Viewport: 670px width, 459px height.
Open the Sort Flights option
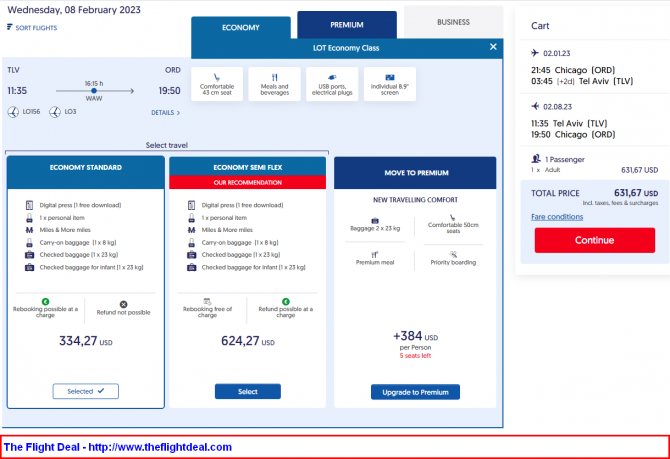pos(32,28)
